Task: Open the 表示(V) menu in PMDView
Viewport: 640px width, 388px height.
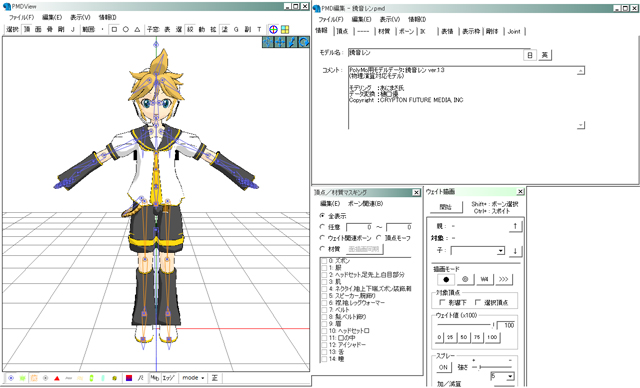Action: (x=80, y=17)
